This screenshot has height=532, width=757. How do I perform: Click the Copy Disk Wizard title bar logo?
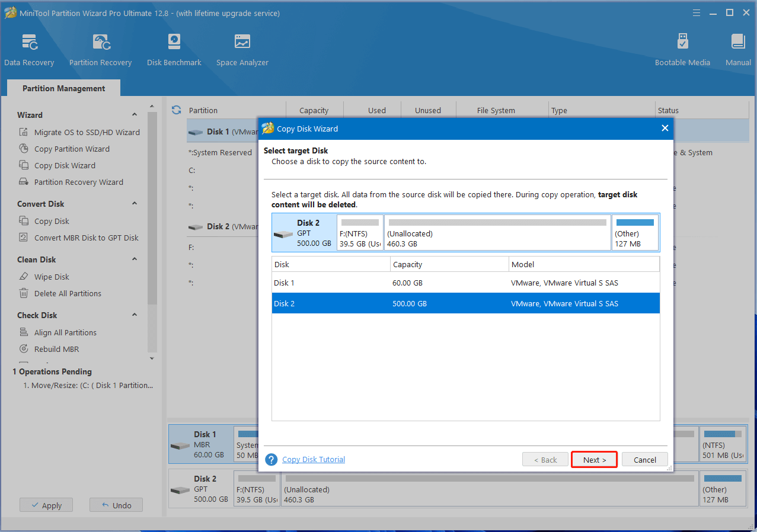[x=268, y=129]
